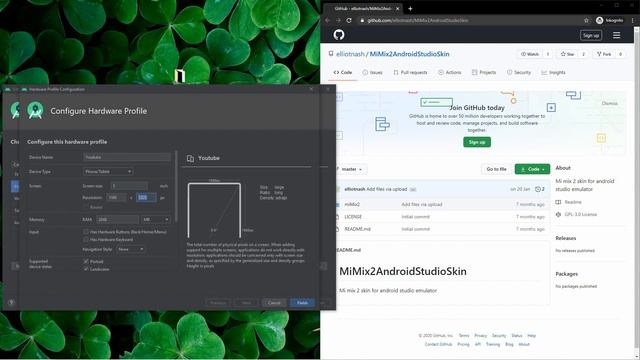Open the Incognito profile indicator
Viewport: 640px width, 360px height.
point(609,20)
